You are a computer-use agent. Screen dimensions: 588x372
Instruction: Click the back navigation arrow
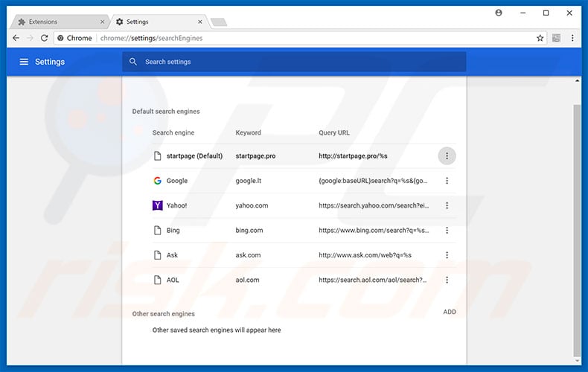pos(16,38)
